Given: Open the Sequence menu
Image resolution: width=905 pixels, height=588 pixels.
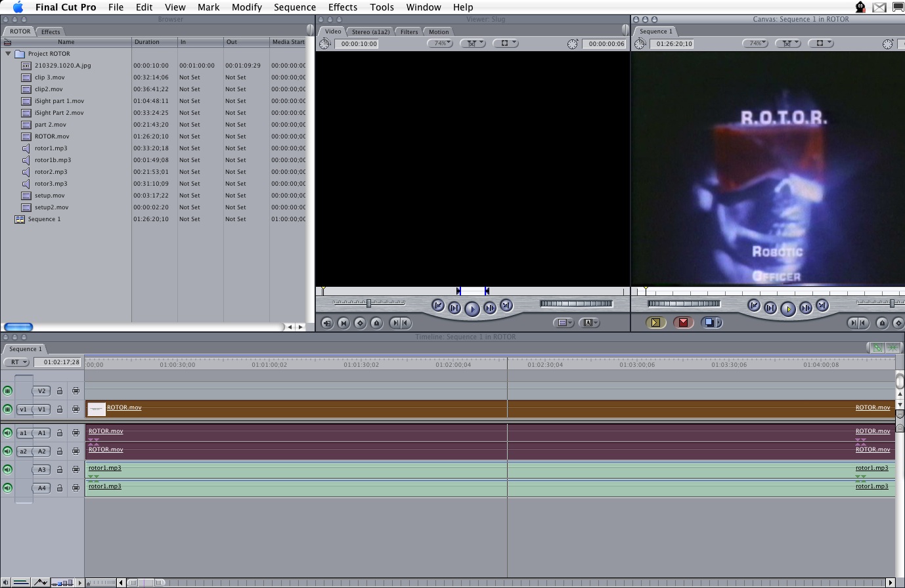Looking at the screenshot, I should [295, 7].
